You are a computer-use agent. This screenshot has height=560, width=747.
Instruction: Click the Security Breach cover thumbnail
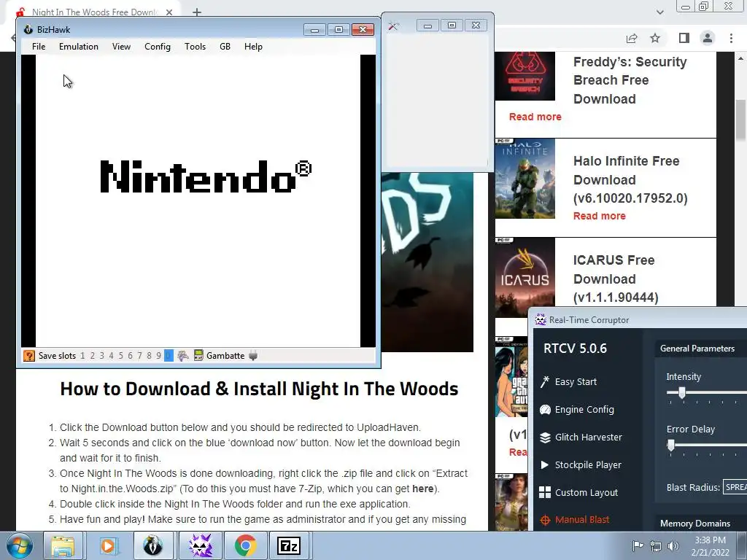coord(525,76)
